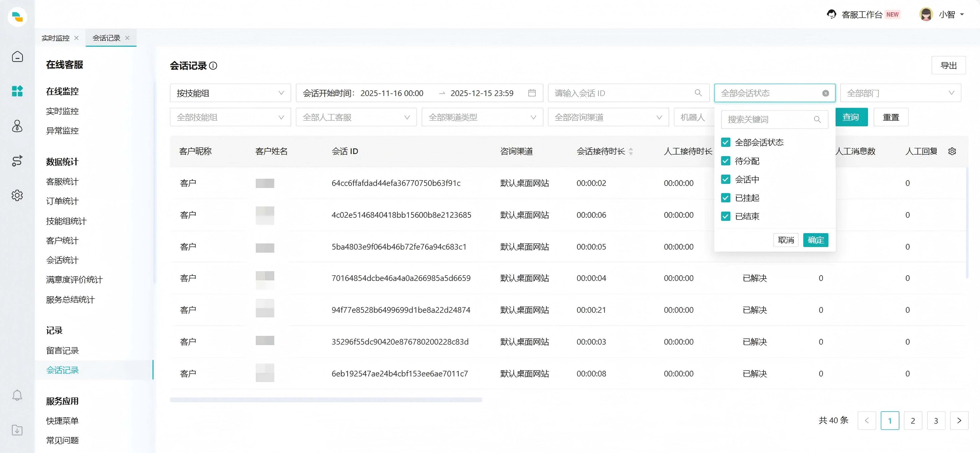The height and width of the screenshot is (453, 980).
Task: Switch to the 实时监控 tab
Action: coord(55,38)
